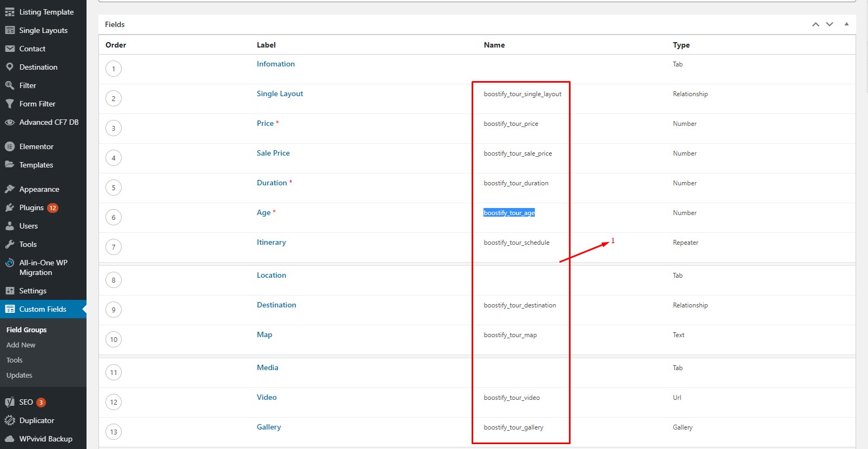The height and width of the screenshot is (449, 868).
Task: Click boostify_tour_single_layout name
Action: [522, 94]
